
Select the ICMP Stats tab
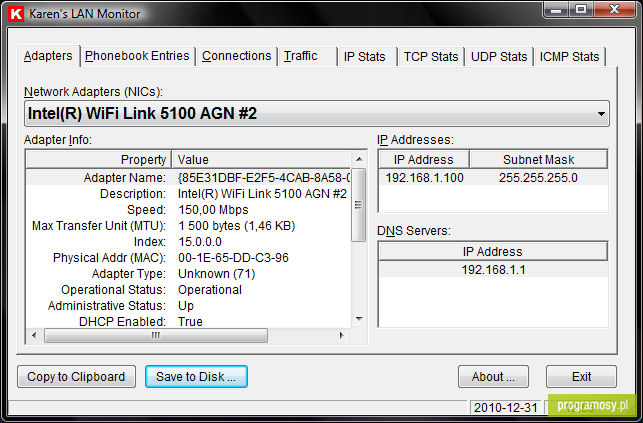[570, 56]
